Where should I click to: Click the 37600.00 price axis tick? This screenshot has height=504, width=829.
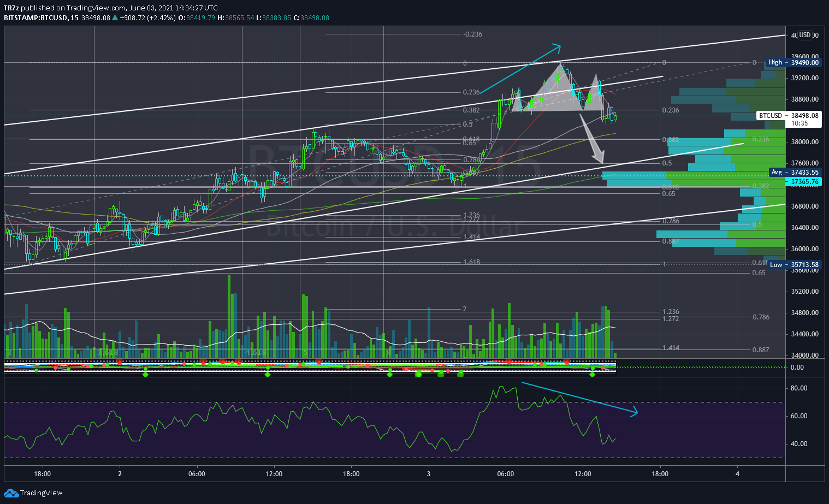pyautogui.click(x=805, y=163)
